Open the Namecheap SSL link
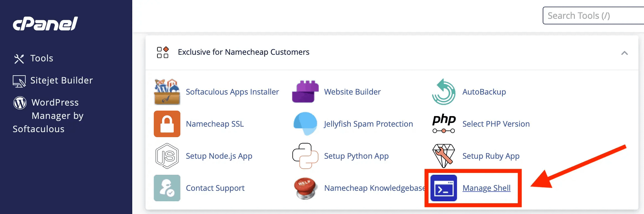This screenshot has width=644, height=214. click(215, 124)
